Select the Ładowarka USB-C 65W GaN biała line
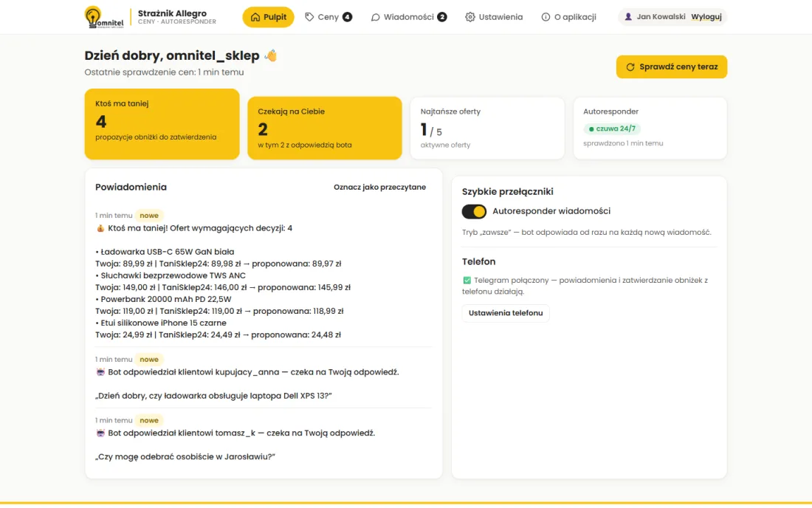This screenshot has width=812, height=508. click(165, 252)
